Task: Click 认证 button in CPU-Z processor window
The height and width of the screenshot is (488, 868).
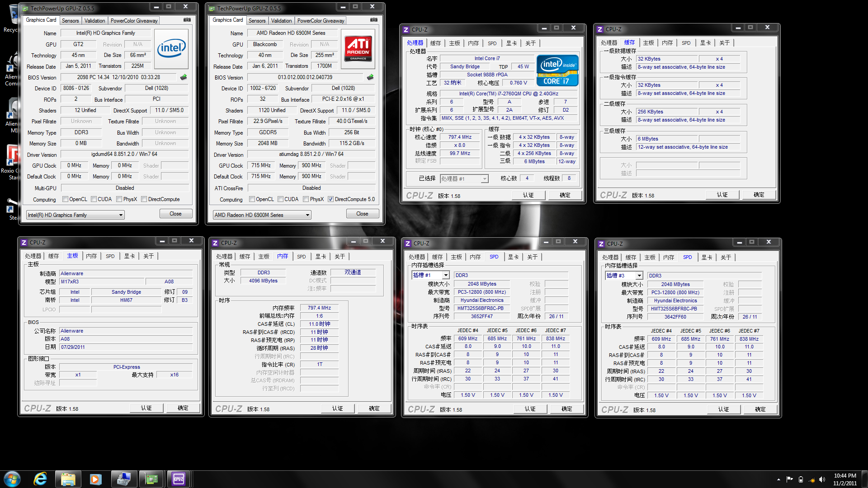Action: [528, 195]
